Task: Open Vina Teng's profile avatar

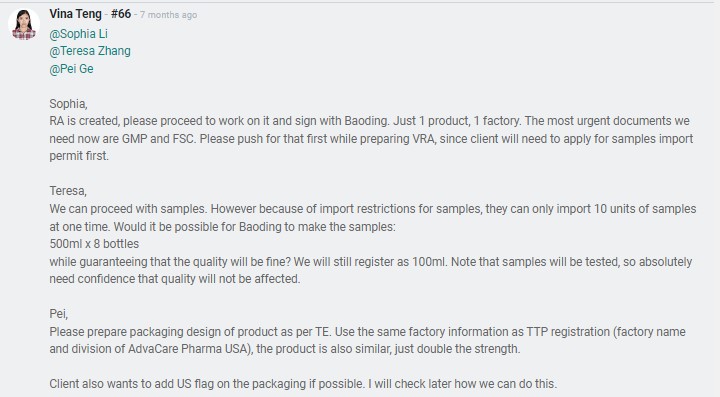Action: coord(24,24)
